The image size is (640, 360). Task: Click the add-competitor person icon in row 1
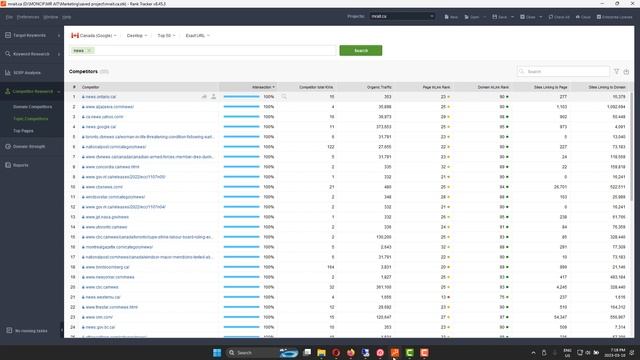(213, 97)
